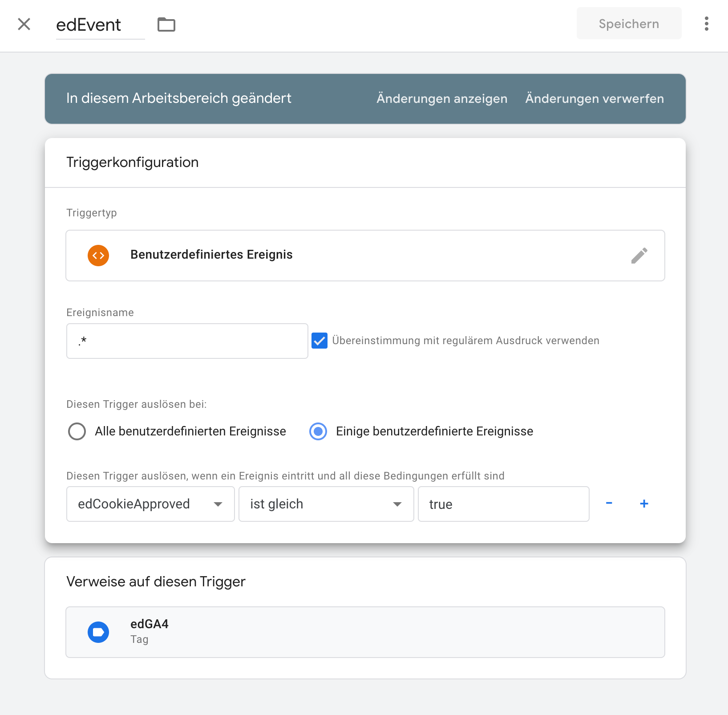Click the condition value field containing 'true'

(x=503, y=504)
